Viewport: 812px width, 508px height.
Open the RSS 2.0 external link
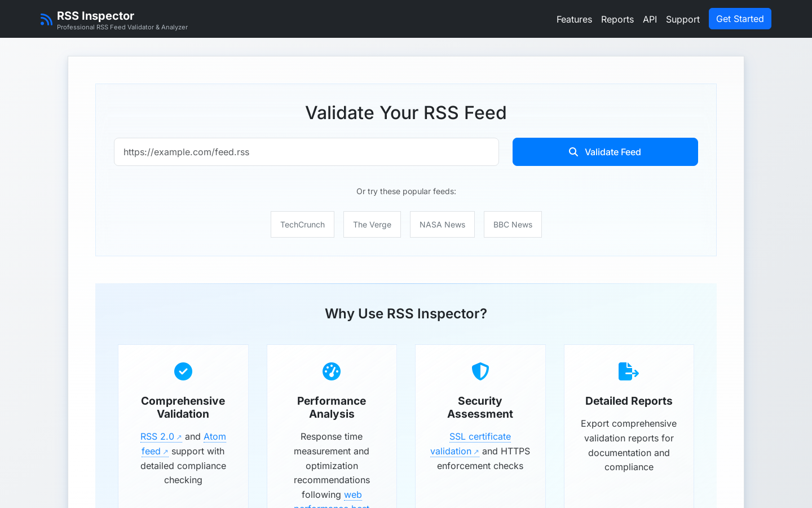coord(161,436)
